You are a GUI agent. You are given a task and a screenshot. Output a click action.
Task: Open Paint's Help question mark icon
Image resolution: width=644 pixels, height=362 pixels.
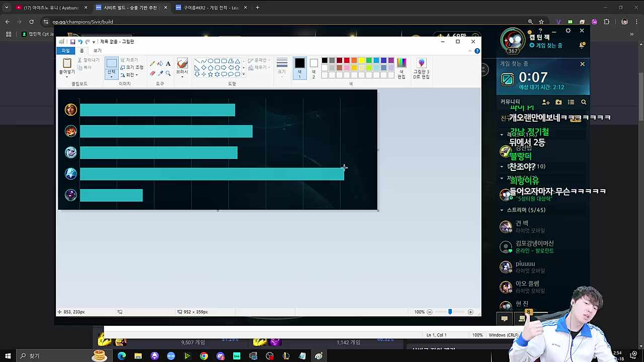pos(477,51)
